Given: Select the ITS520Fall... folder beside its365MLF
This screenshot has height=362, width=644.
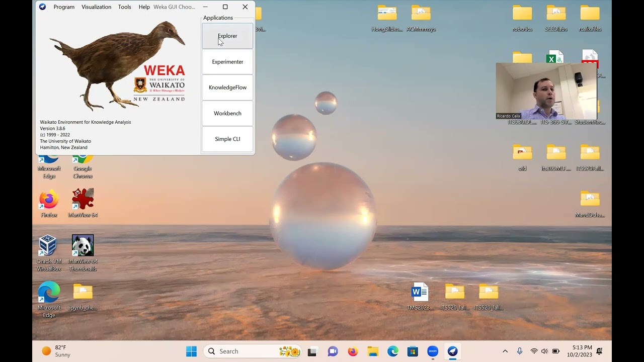Looking at the screenshot, I should point(590,158).
